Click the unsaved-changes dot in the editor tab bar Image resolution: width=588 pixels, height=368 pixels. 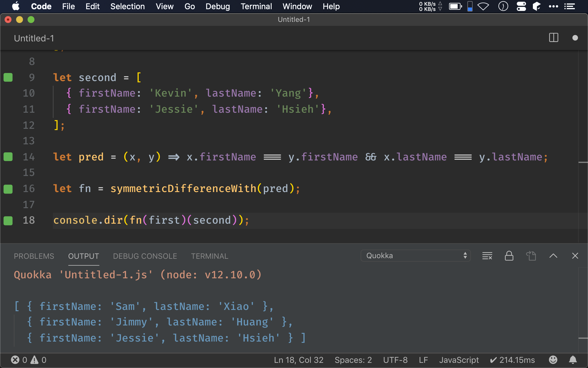pyautogui.click(x=575, y=38)
